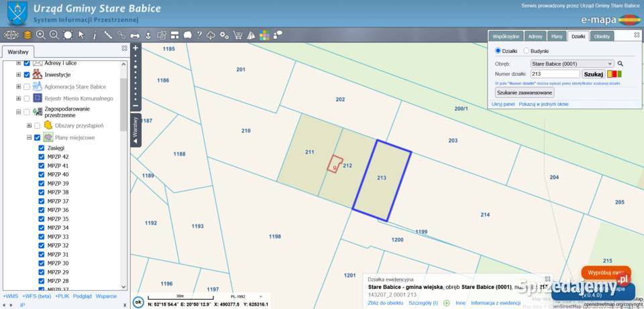The height and width of the screenshot is (309, 644).
Task: Click the question mark help icon
Action: (199, 35)
